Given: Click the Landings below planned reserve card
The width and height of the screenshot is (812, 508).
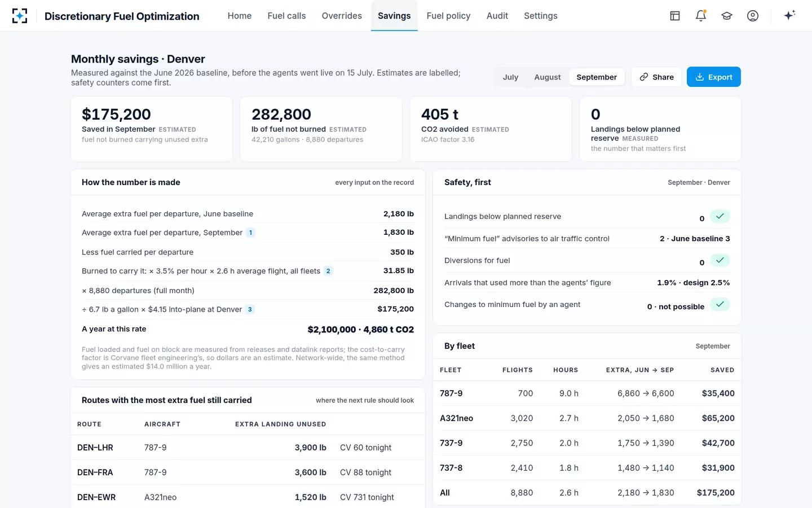Looking at the screenshot, I should tap(660, 129).
